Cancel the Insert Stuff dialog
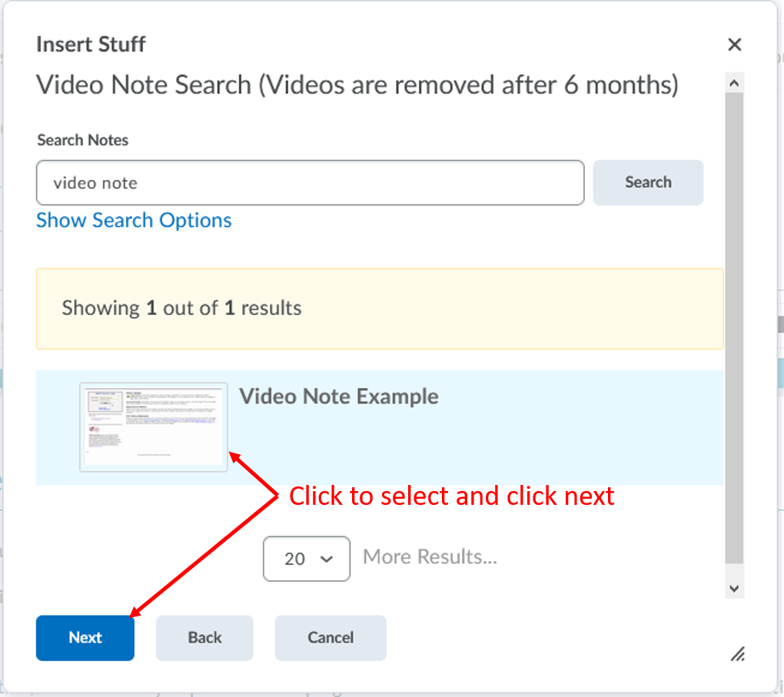The image size is (784, 697). coord(331,637)
